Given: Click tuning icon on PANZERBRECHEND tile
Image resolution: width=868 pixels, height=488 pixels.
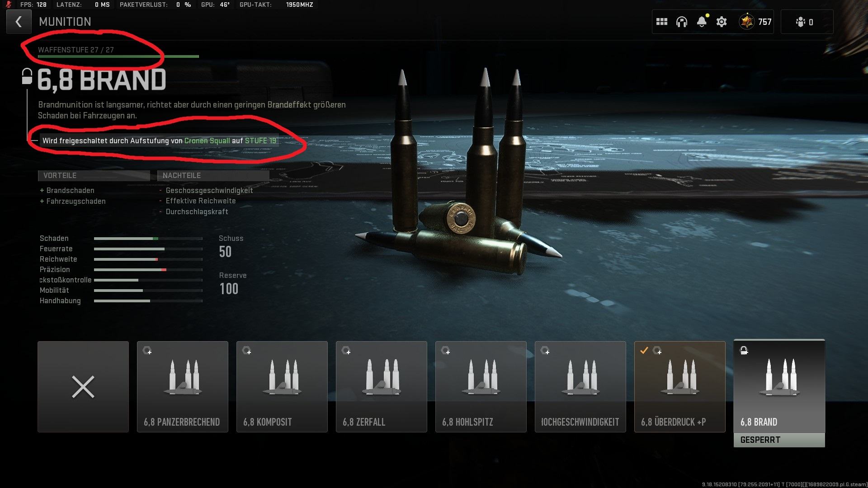Looking at the screenshot, I should [147, 351].
